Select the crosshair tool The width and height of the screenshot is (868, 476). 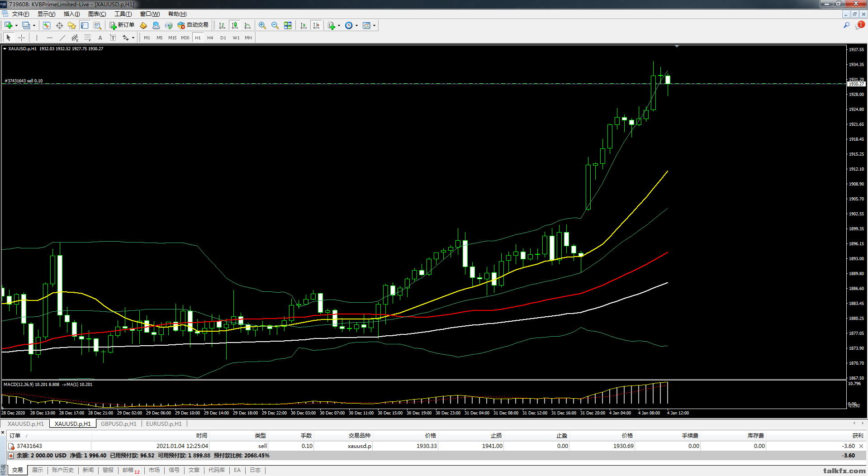(x=21, y=38)
